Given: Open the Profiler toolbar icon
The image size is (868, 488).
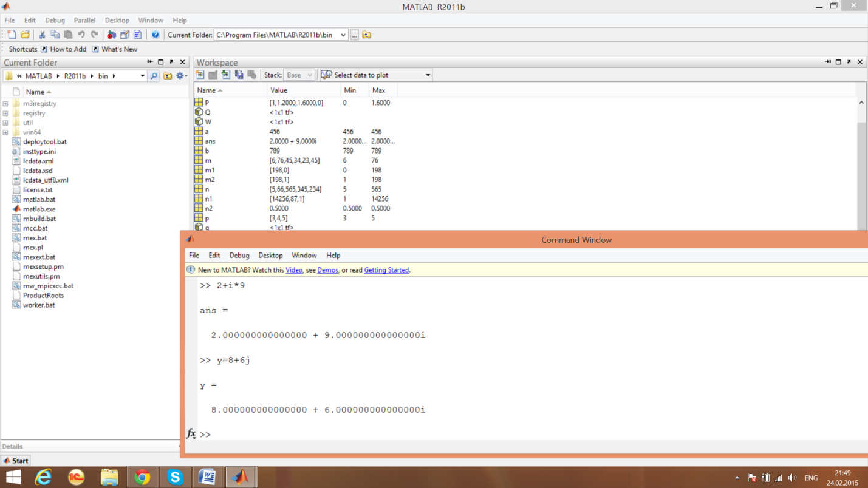Looking at the screenshot, I should coord(138,35).
